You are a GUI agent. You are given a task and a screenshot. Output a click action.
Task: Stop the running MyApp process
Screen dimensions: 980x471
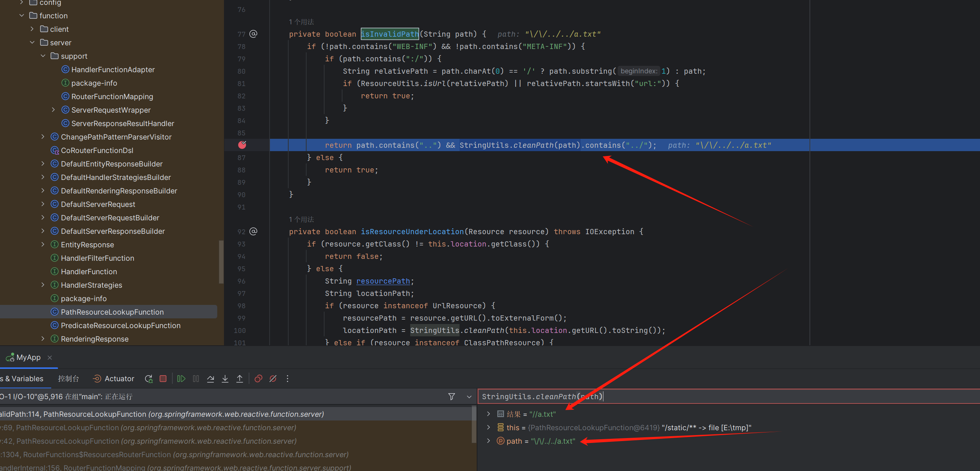coord(163,379)
